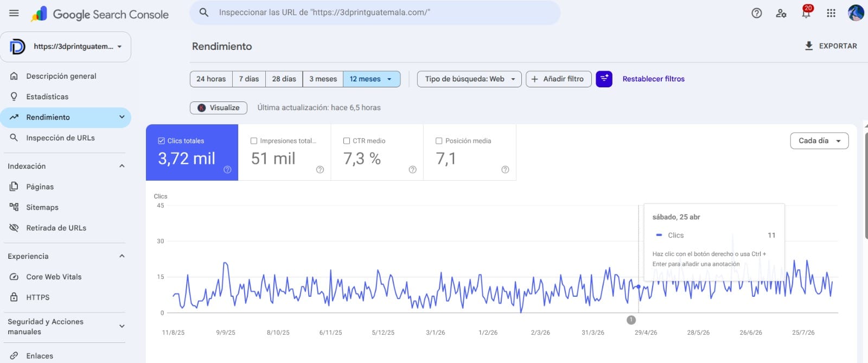This screenshot has width=868, height=363.
Task: Click the '51 mil' impressions value
Action: (273, 158)
